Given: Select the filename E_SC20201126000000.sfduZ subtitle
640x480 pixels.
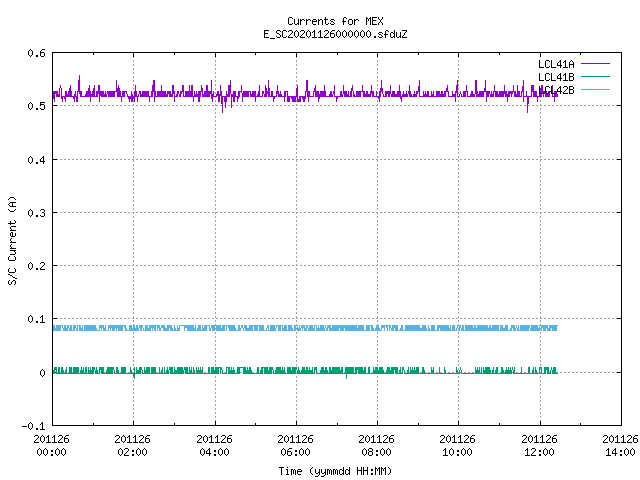Looking at the screenshot, I should coord(335,34).
